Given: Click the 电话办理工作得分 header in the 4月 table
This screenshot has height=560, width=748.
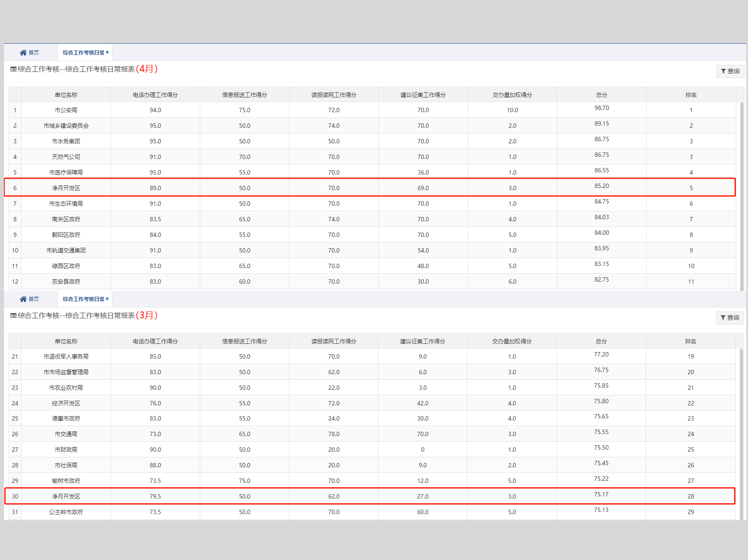Looking at the screenshot, I should tap(155, 95).
